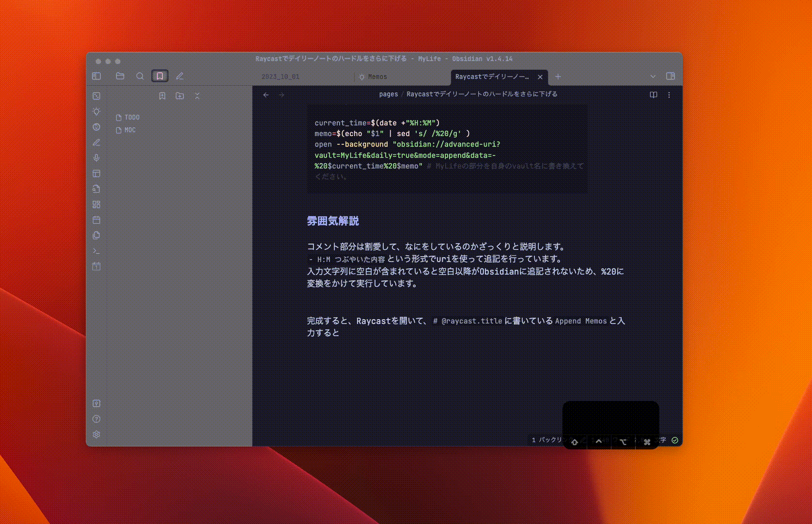This screenshot has width=812, height=524.
Task: Start the microphone audio recorder
Action: pyautogui.click(x=96, y=158)
